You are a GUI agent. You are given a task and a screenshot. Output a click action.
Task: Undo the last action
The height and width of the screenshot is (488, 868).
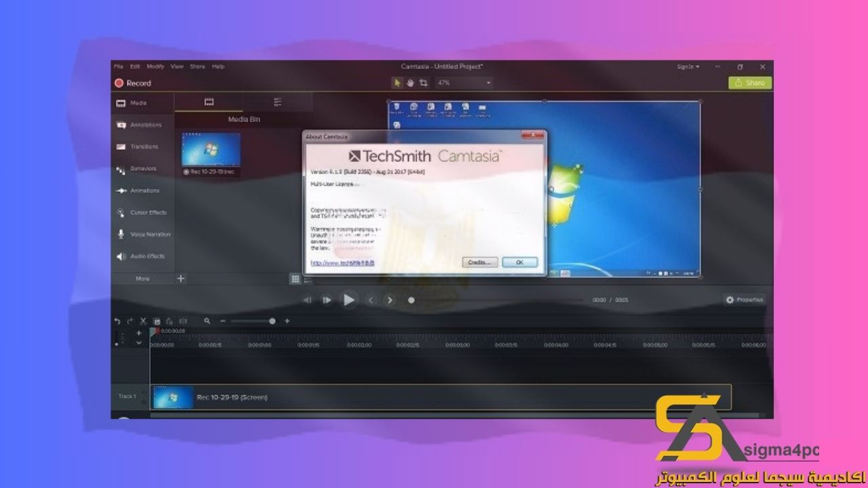click(x=117, y=321)
